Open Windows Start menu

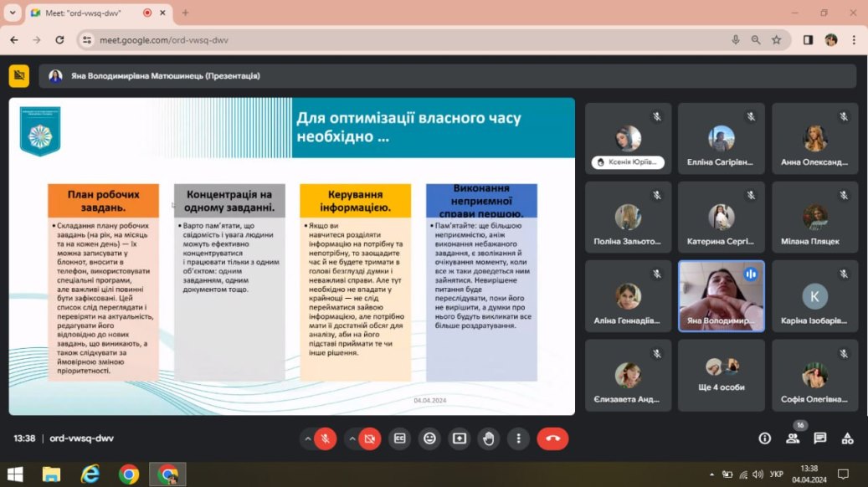[15, 474]
